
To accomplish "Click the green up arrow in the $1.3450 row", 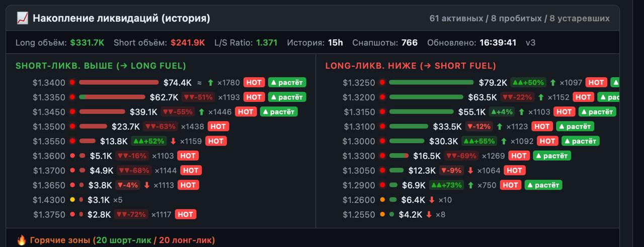I will (202, 111).
